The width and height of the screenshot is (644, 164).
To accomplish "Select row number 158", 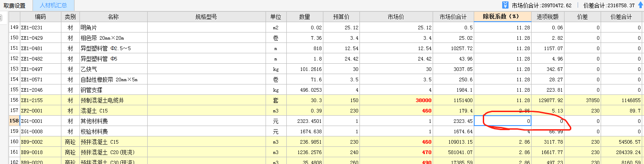I will click(14, 121).
